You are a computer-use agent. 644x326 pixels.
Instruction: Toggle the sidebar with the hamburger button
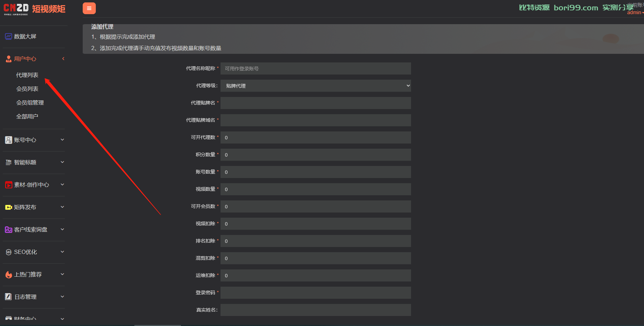pos(89,8)
